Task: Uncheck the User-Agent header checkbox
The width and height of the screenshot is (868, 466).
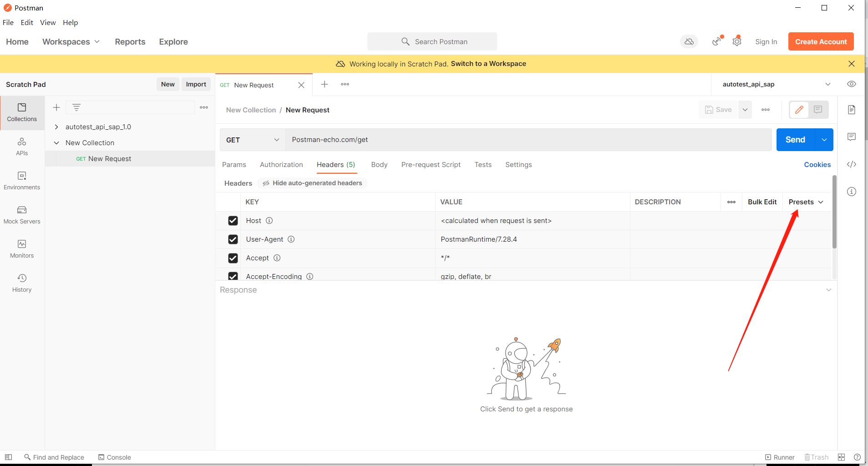Action: click(x=233, y=239)
